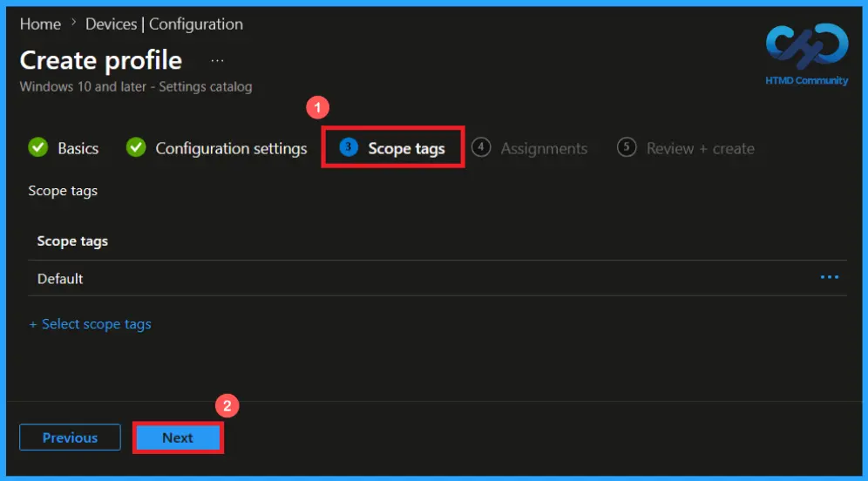Click the Next button
The height and width of the screenshot is (481, 868).
click(178, 437)
